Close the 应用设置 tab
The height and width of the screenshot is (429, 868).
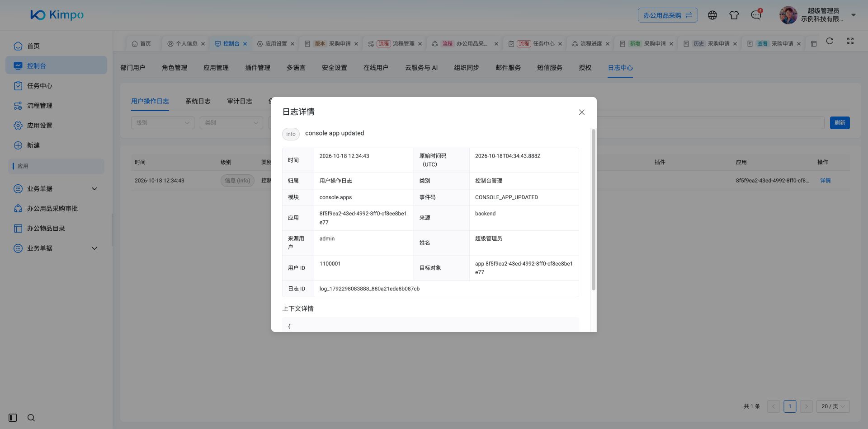[292, 44]
